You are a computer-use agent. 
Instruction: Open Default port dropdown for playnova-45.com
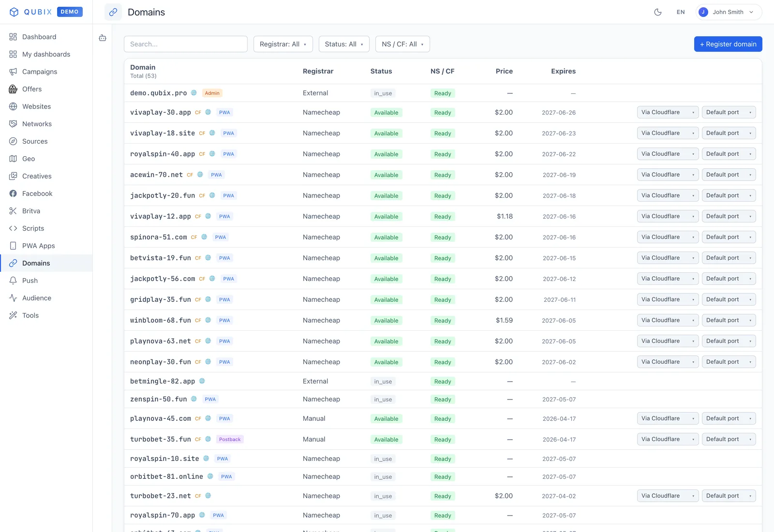[x=729, y=418]
